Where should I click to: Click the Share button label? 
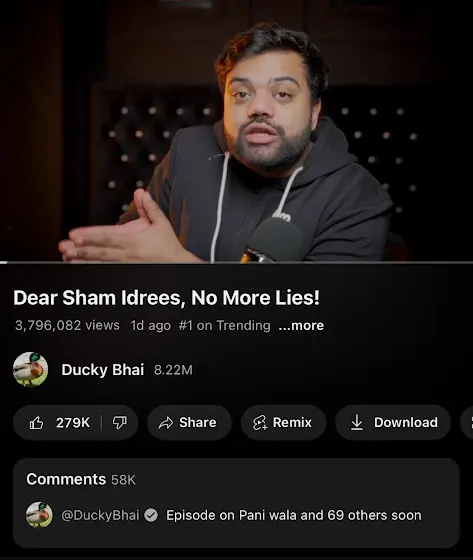(198, 422)
